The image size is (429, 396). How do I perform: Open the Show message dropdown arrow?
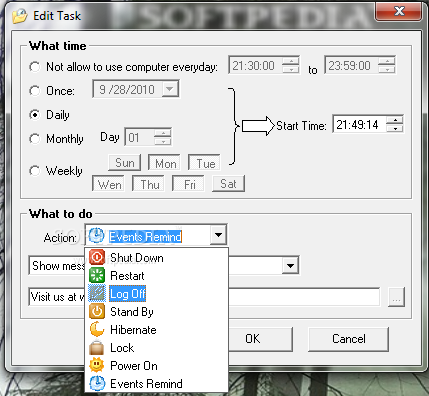pyautogui.click(x=290, y=266)
